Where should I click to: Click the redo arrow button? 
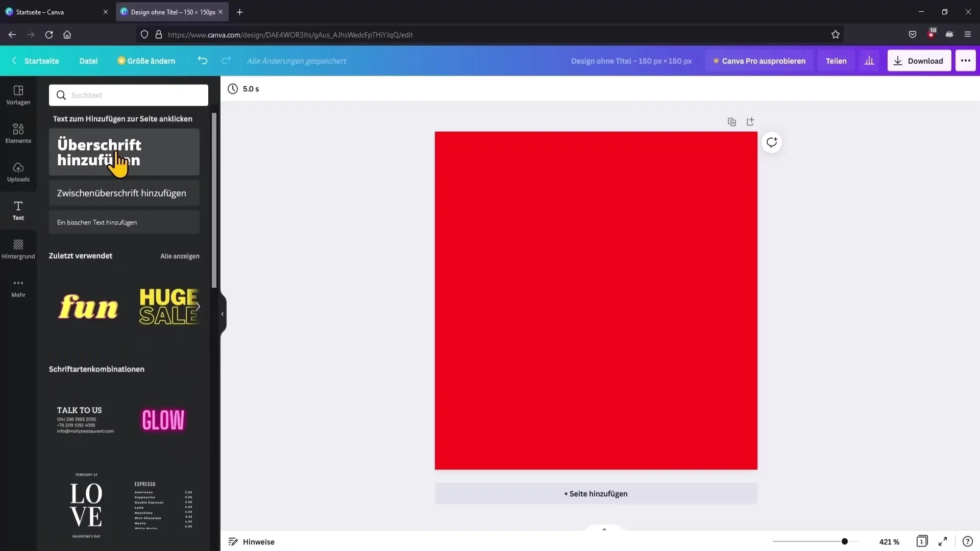point(226,61)
